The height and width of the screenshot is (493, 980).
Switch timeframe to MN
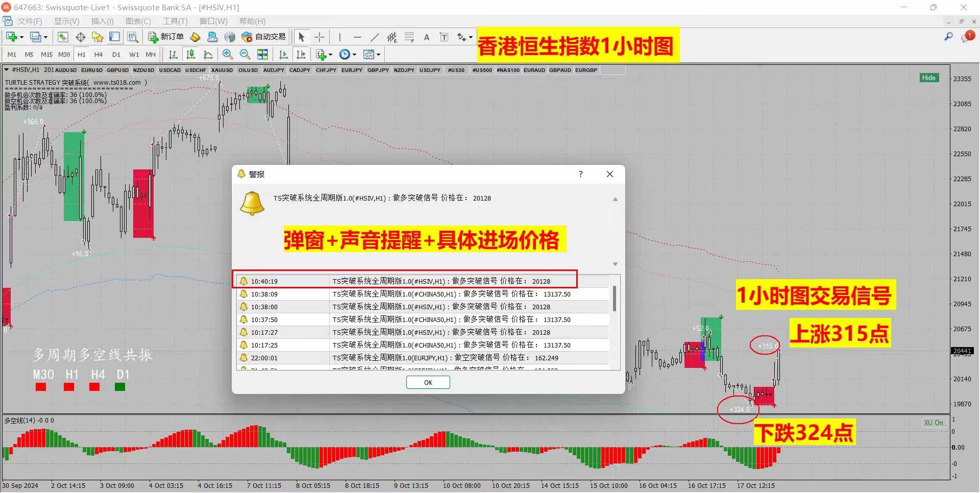pyautogui.click(x=151, y=55)
